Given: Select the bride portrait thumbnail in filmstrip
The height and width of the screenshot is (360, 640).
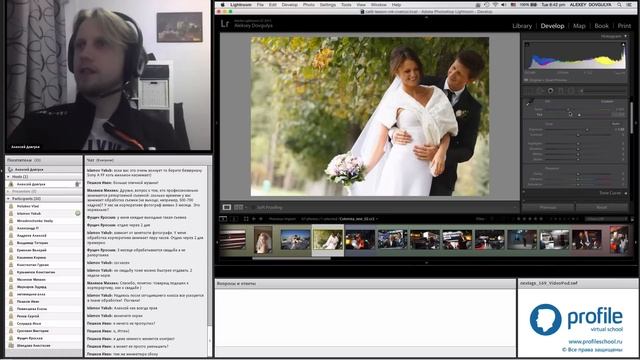Looking at the screenshot, I should 263,240.
